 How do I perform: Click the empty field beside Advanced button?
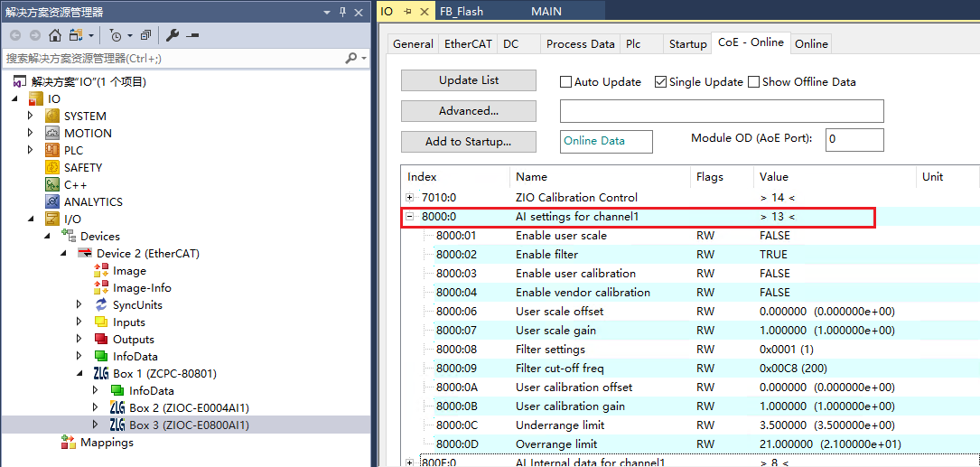tap(722, 111)
